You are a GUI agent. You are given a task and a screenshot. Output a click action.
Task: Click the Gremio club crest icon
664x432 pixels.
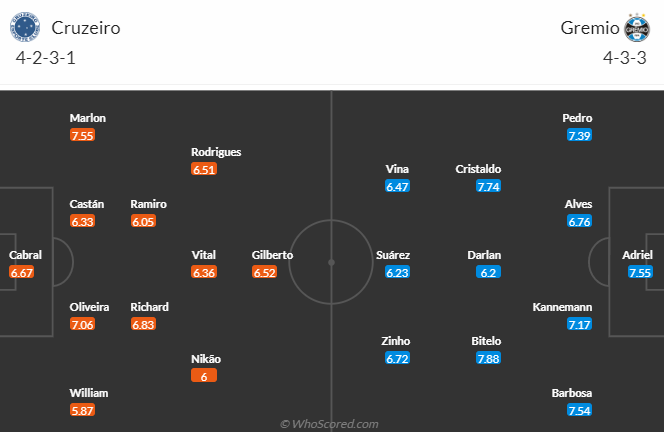pos(636,28)
